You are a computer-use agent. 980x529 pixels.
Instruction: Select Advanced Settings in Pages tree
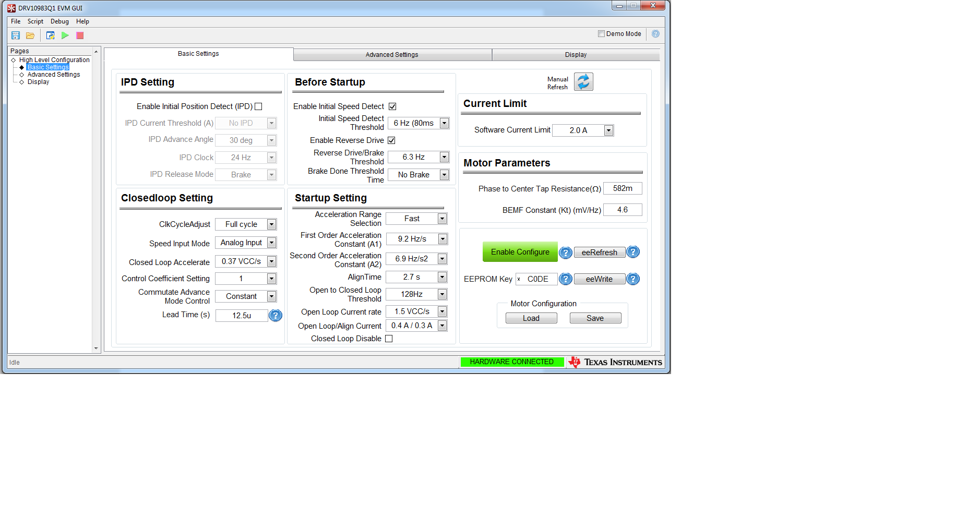[x=54, y=75]
